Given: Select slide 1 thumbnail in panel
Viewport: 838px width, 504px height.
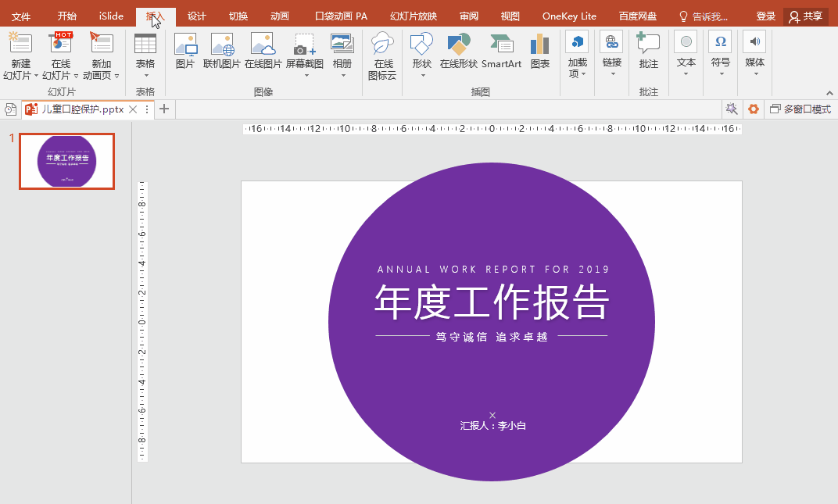Looking at the screenshot, I should (67, 161).
